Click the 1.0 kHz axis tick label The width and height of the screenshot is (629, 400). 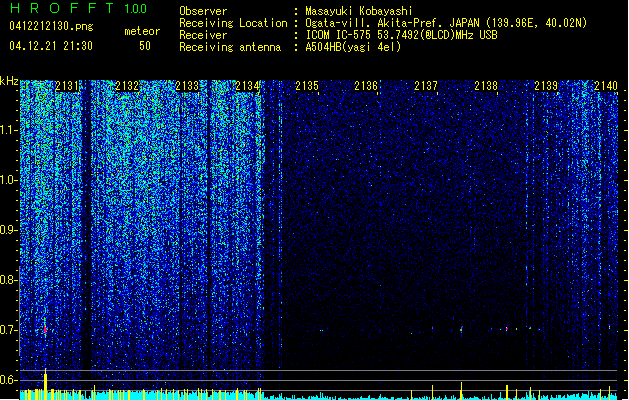9,180
